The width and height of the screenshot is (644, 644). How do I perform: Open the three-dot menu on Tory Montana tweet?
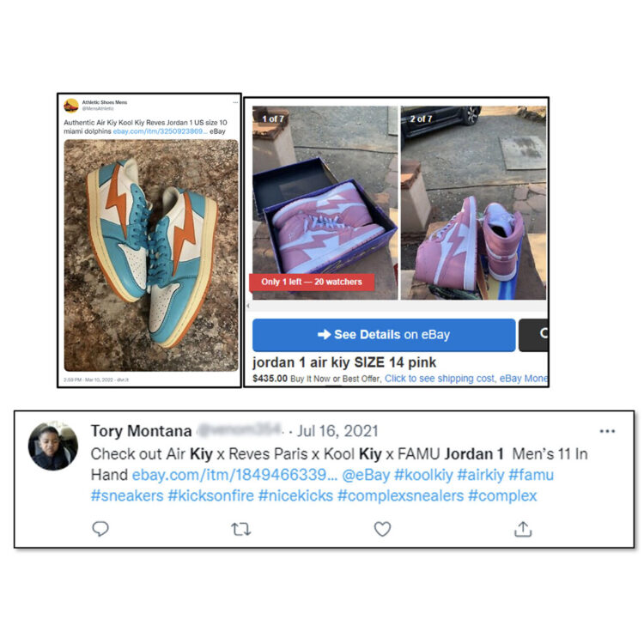607,431
